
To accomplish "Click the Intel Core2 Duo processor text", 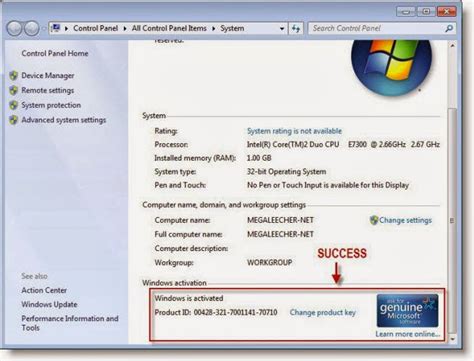I will (343, 144).
